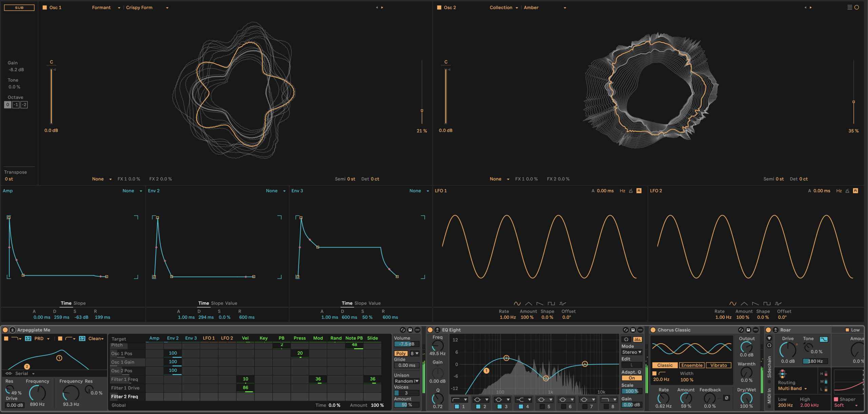Click the hot-swap preset icon on EQ Eight
This screenshot has width=868, height=414.
pos(626,330)
